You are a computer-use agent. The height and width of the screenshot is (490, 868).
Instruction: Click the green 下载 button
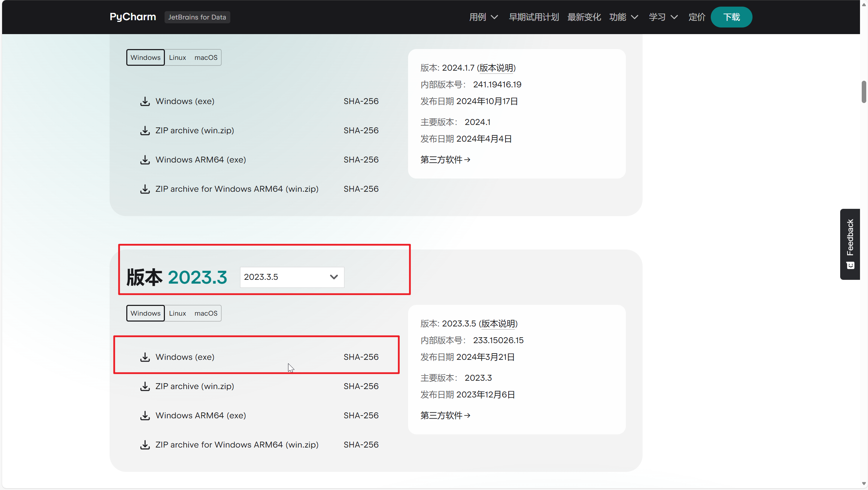tap(731, 17)
